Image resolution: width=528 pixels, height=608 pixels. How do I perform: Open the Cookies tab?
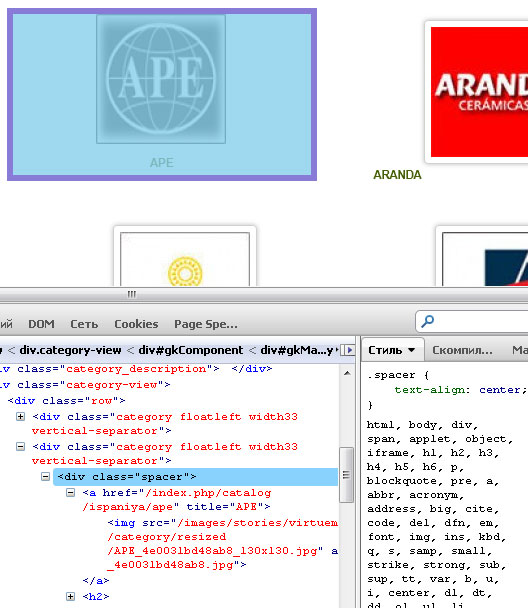136,324
